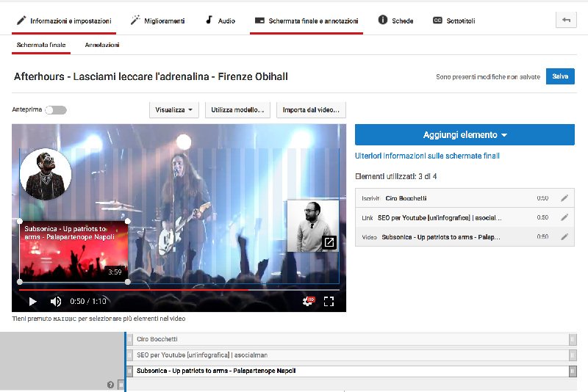
Task: Click Subsonica timeline track
Action: coord(351,371)
